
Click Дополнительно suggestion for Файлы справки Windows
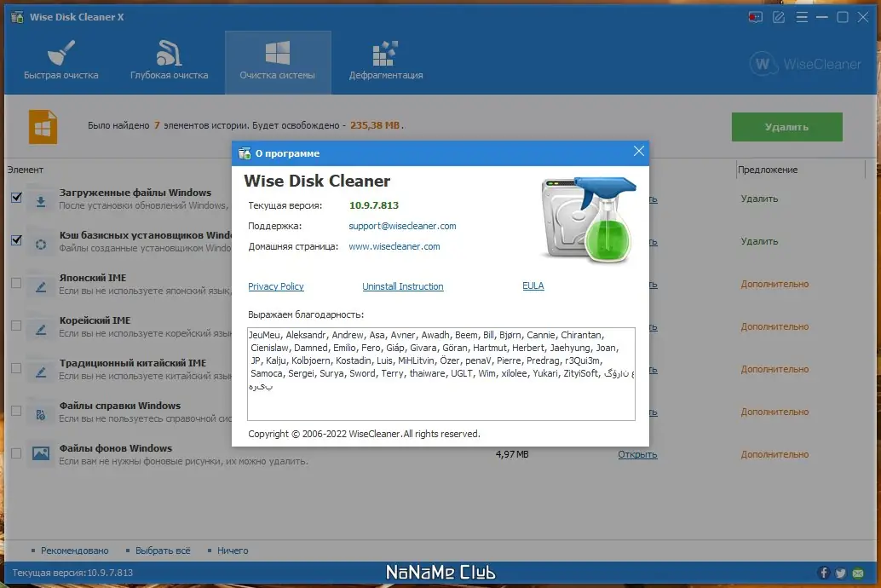pos(774,412)
